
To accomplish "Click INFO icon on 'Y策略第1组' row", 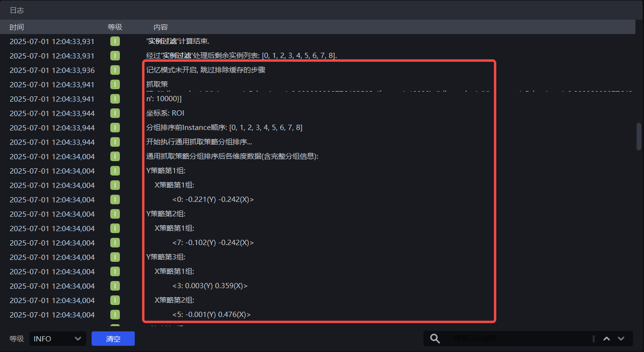I will point(115,171).
